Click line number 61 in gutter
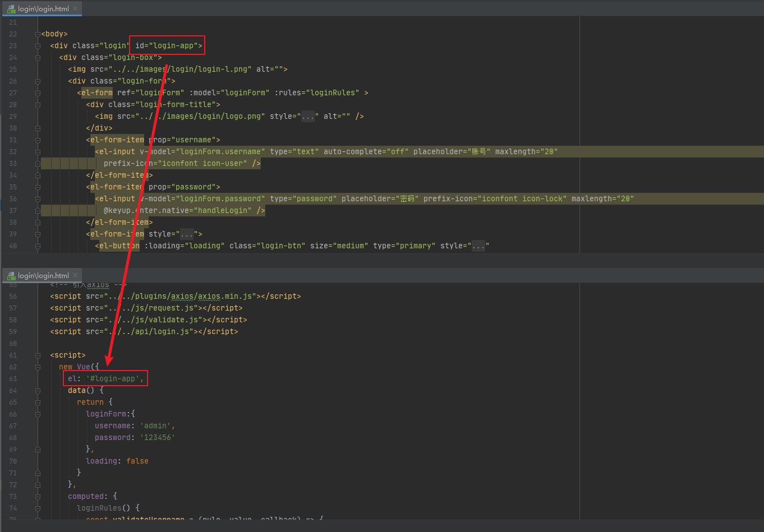 coord(13,355)
